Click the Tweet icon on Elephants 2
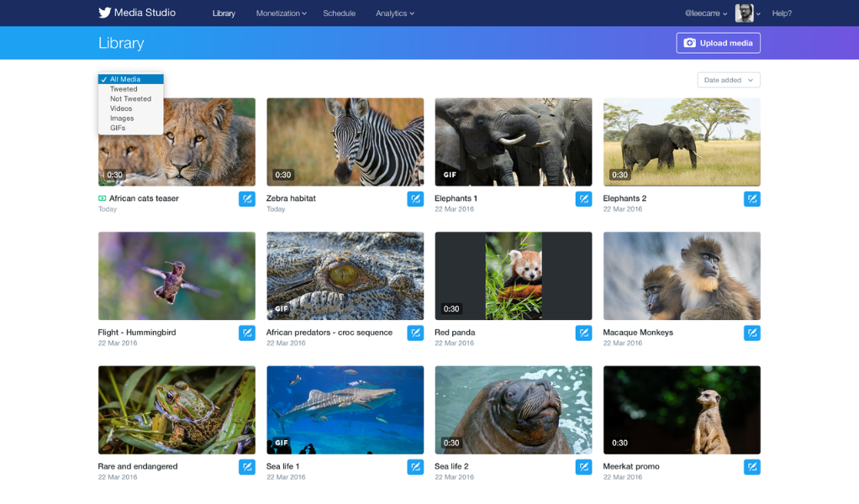This screenshot has width=859, height=504. tap(751, 199)
